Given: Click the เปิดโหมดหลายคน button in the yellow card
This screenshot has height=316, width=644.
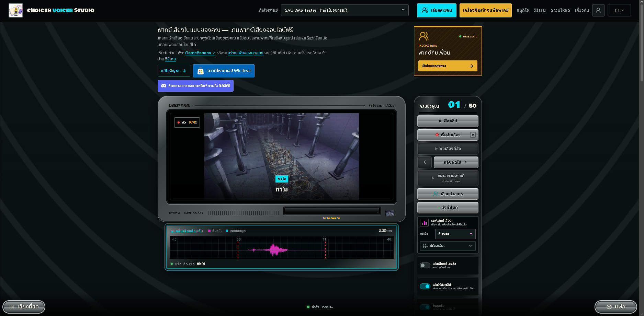Looking at the screenshot, I should (x=448, y=66).
